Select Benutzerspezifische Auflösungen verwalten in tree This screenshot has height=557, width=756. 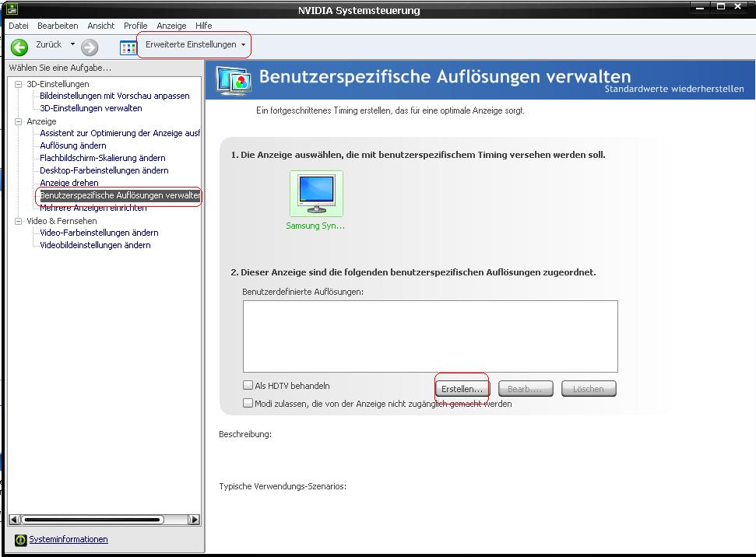(x=120, y=195)
